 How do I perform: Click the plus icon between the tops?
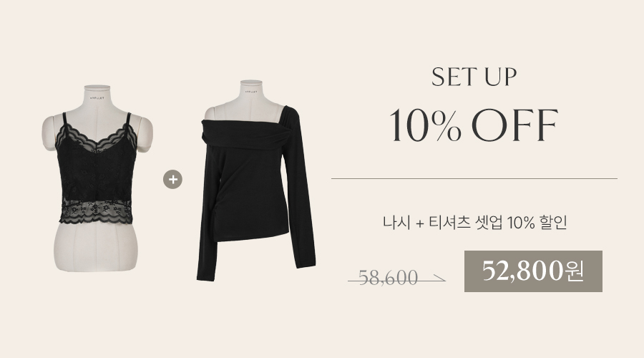(172, 180)
